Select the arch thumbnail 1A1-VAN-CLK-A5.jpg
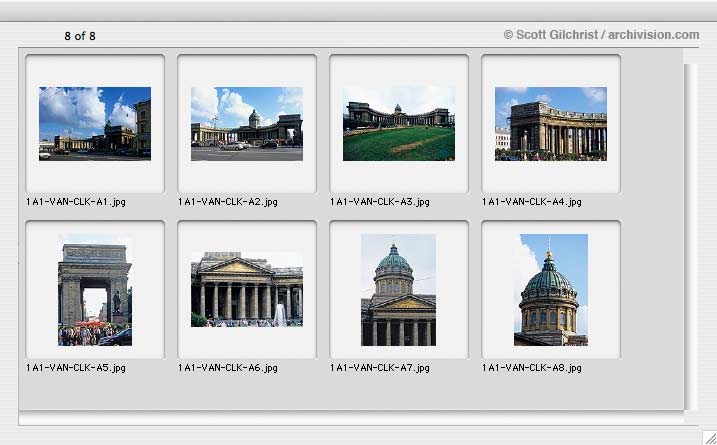The height and width of the screenshot is (445, 717). 95,290
